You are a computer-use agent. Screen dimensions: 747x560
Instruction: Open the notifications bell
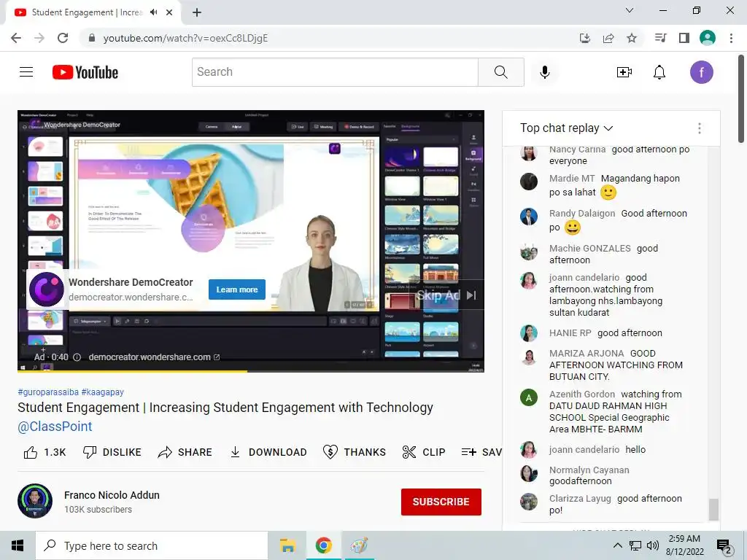(x=659, y=72)
